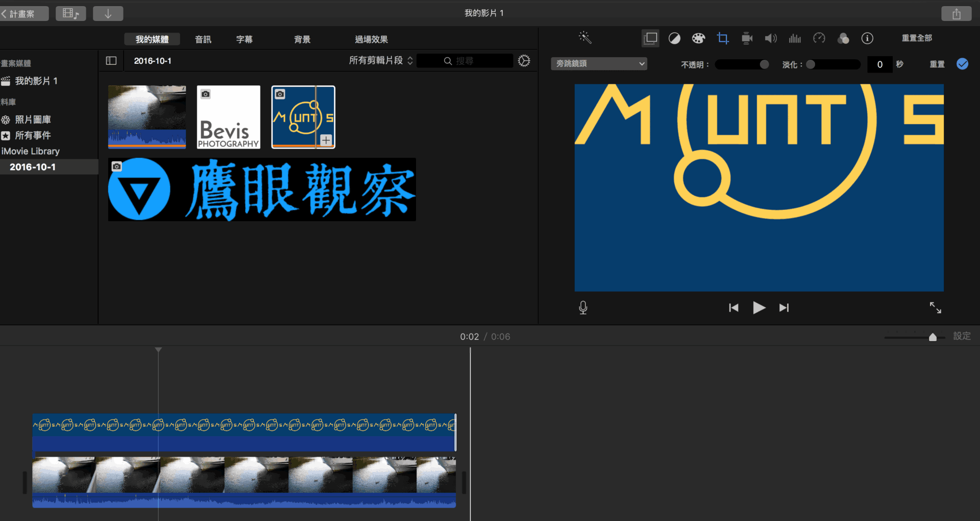This screenshot has height=521, width=980.
Task: Toggle fullscreen playback in the viewer
Action: (935, 307)
